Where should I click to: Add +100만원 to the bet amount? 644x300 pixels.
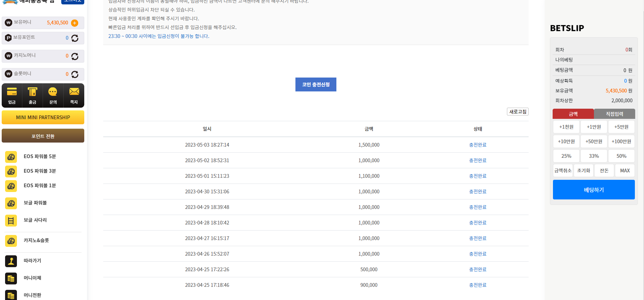point(621,142)
